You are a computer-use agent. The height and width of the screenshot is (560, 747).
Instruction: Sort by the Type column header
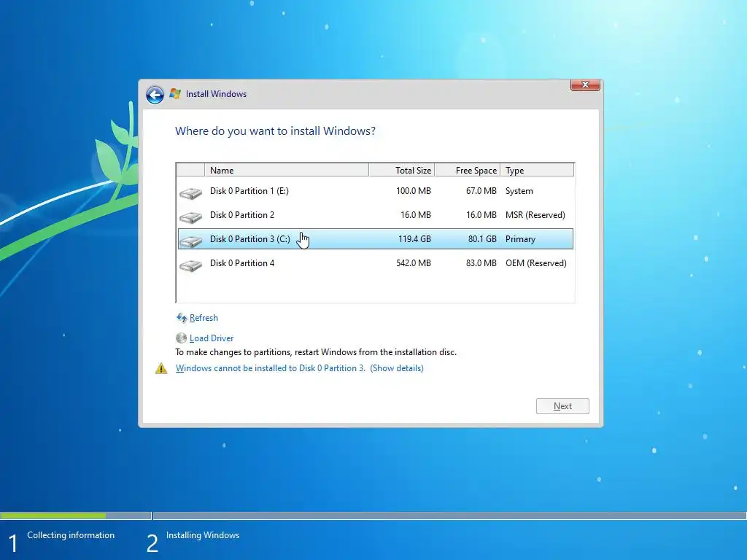click(537, 170)
